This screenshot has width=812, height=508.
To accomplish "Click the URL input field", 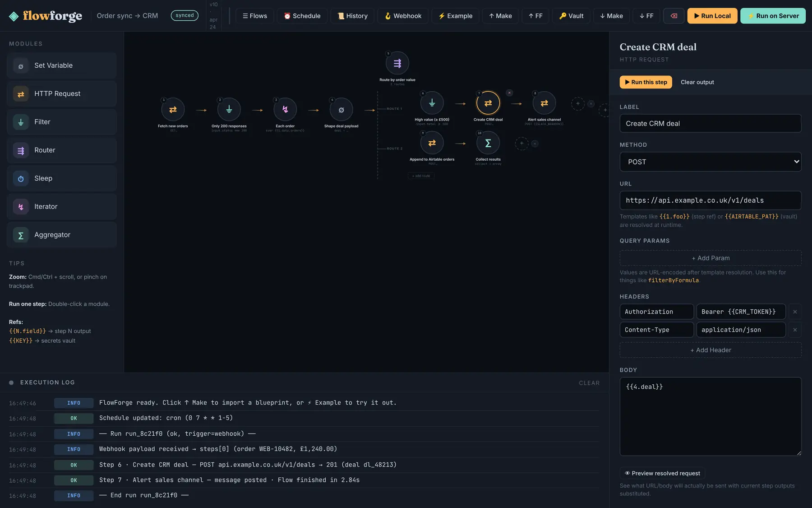I will pos(710,200).
